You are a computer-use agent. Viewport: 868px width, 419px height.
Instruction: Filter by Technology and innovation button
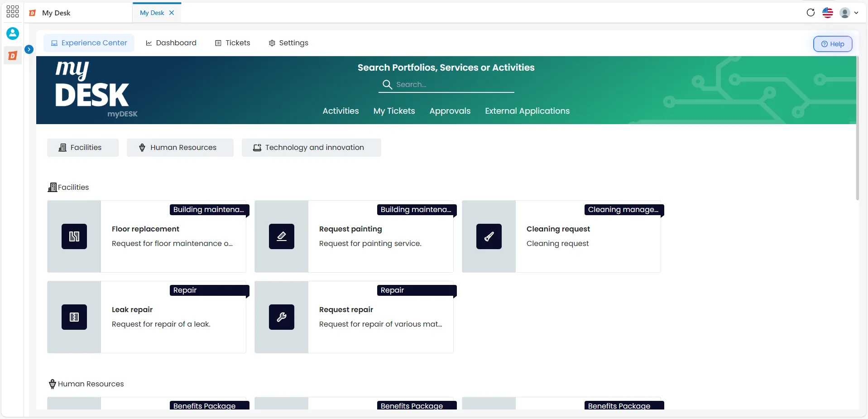pos(312,148)
